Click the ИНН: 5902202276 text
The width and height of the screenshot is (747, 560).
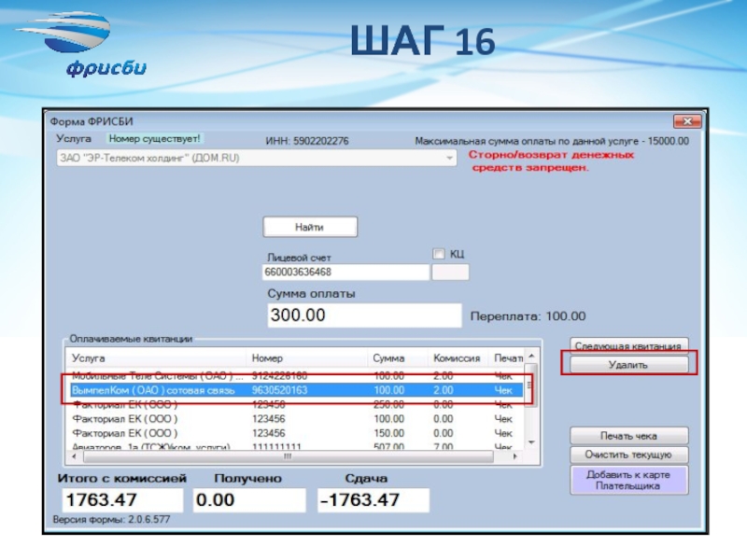click(307, 141)
